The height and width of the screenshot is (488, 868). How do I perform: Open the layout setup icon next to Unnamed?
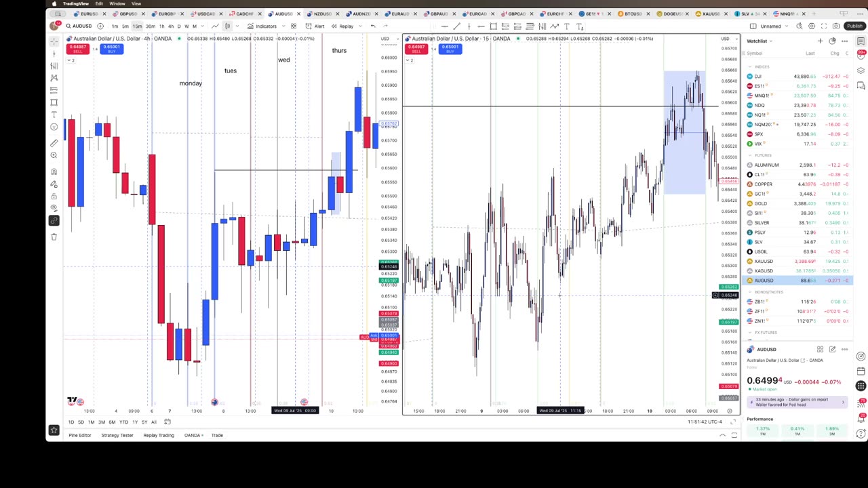(x=753, y=26)
